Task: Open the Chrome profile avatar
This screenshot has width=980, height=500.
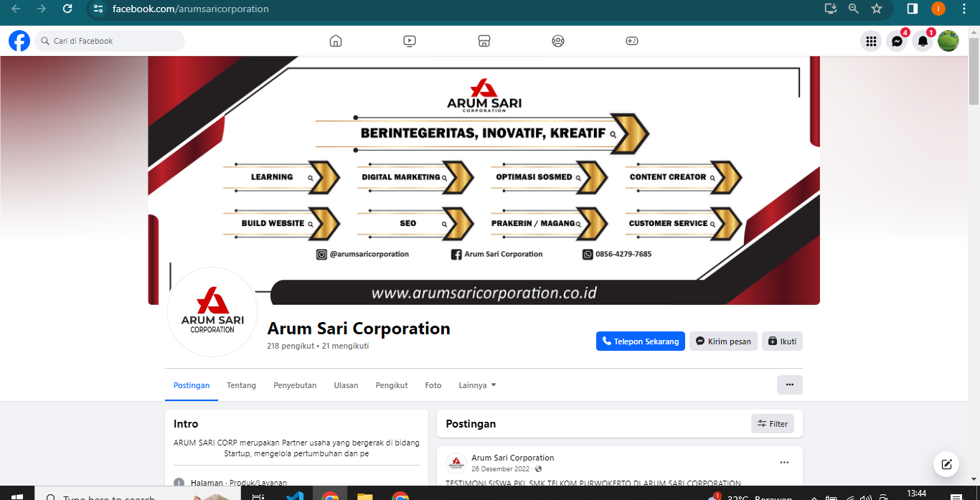Action: click(938, 9)
